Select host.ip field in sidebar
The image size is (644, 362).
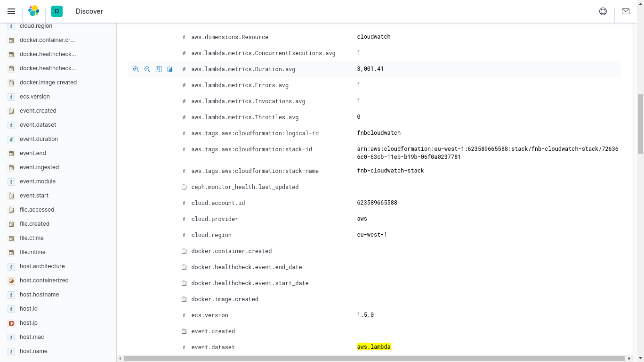tap(28, 323)
